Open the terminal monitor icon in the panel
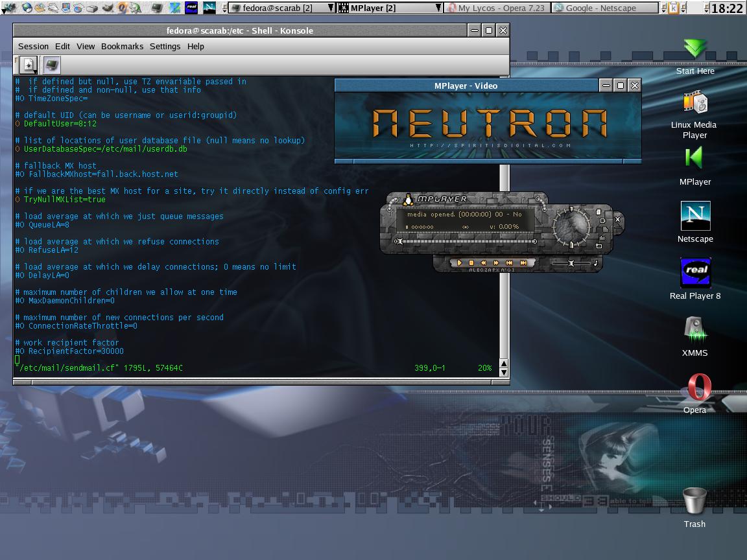 157,8
